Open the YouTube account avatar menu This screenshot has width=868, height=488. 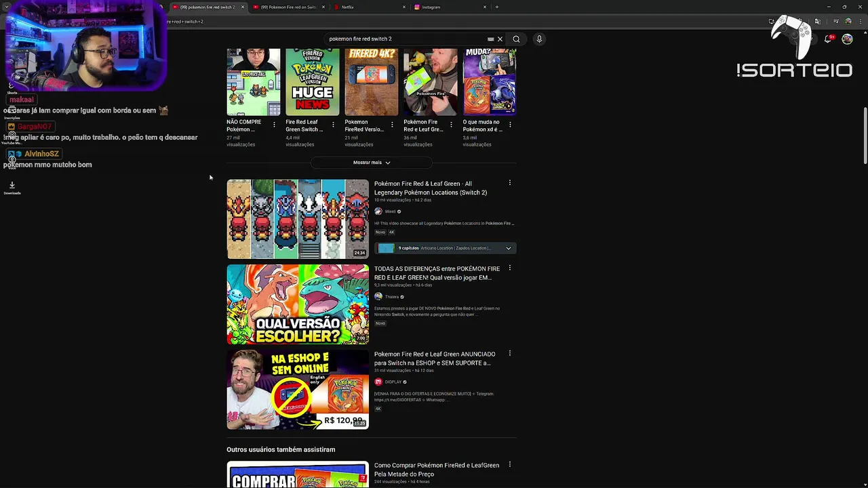click(847, 39)
